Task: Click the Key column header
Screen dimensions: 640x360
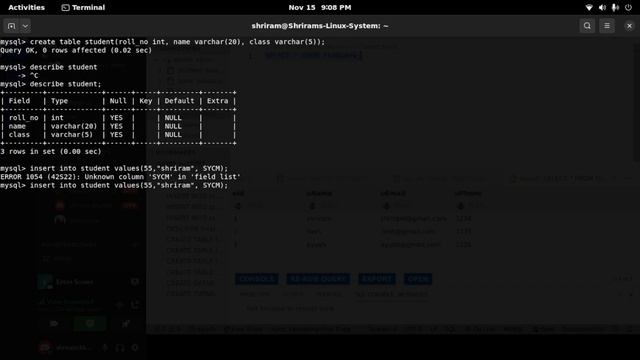Action: click(146, 101)
